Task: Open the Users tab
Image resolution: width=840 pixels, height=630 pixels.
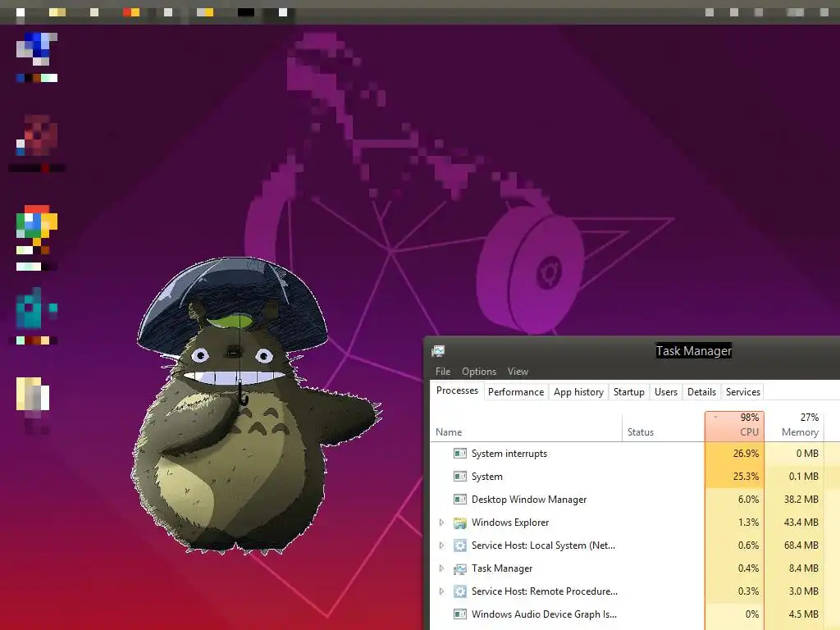Action: click(x=666, y=391)
